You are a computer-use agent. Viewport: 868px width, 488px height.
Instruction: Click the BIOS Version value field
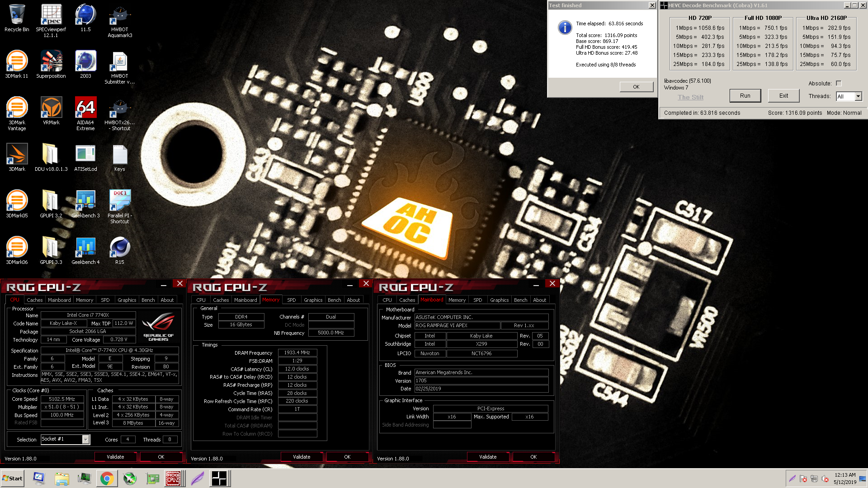[x=481, y=380]
